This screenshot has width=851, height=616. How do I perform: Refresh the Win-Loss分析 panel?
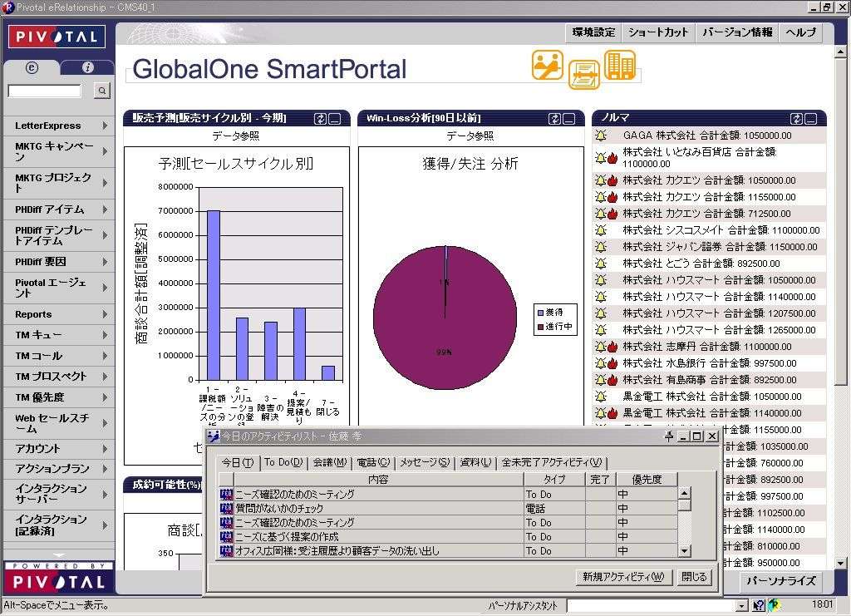point(554,118)
